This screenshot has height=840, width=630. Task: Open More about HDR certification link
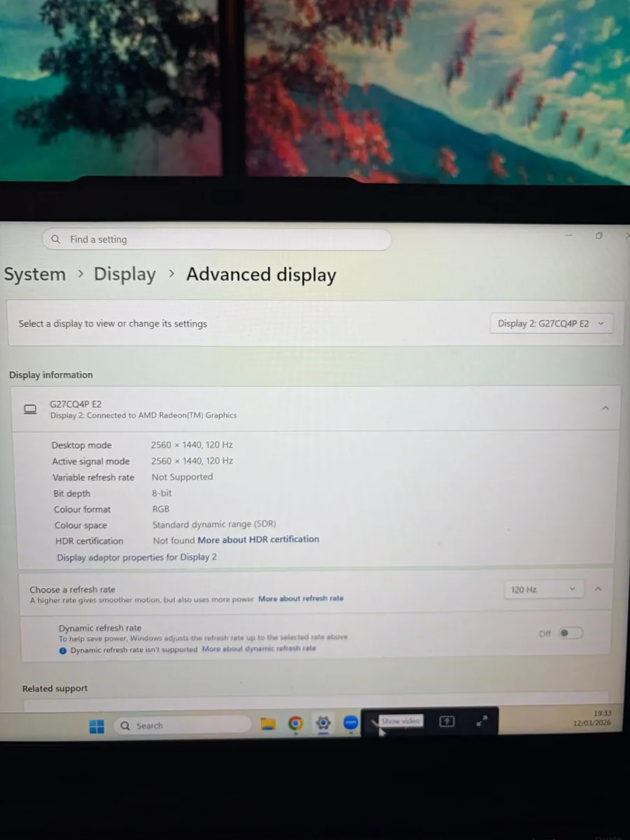pos(258,539)
